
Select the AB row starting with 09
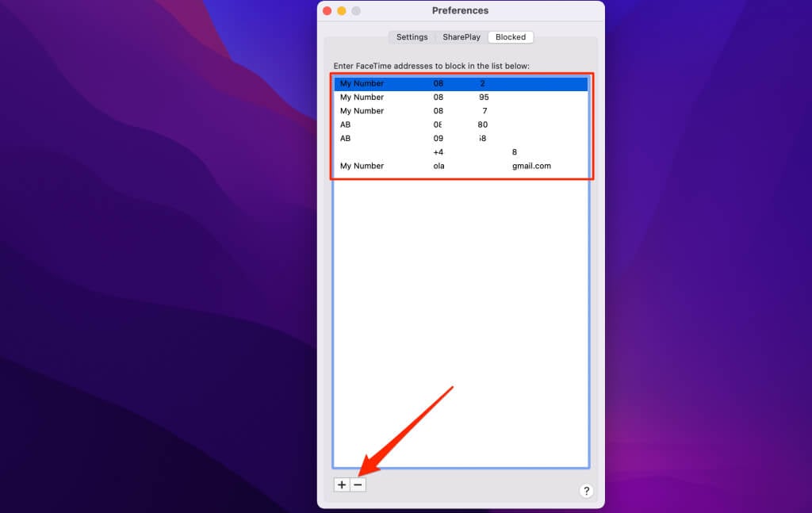[x=461, y=138]
